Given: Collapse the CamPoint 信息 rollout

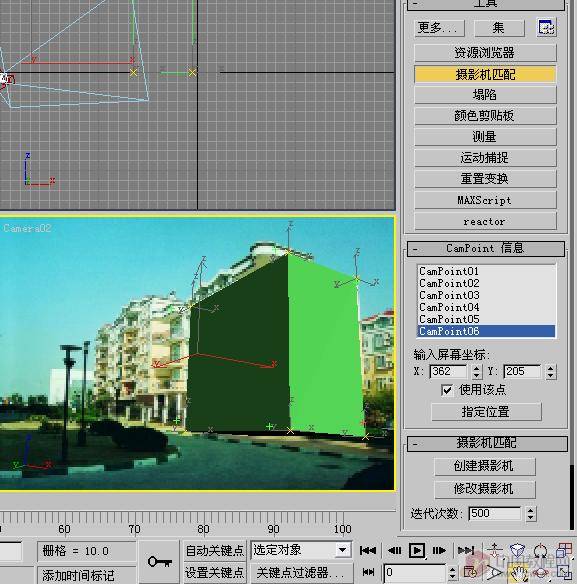Looking at the screenshot, I should coord(486,248).
